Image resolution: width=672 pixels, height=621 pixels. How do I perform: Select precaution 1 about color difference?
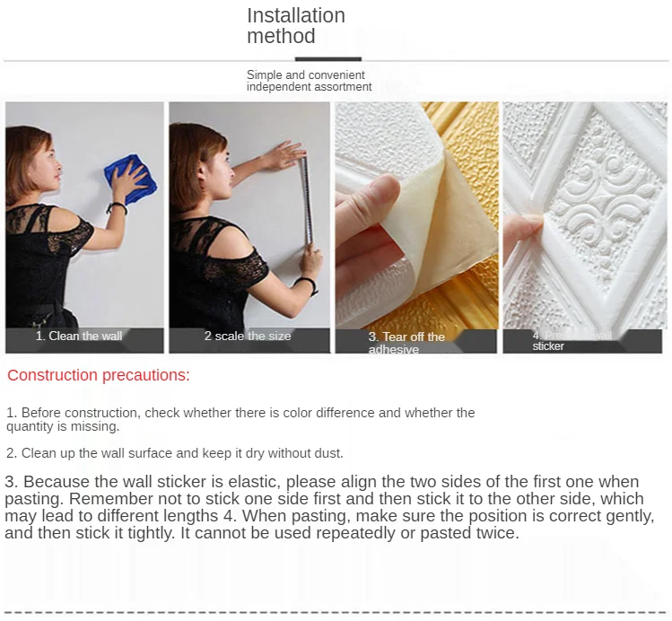coord(240,420)
